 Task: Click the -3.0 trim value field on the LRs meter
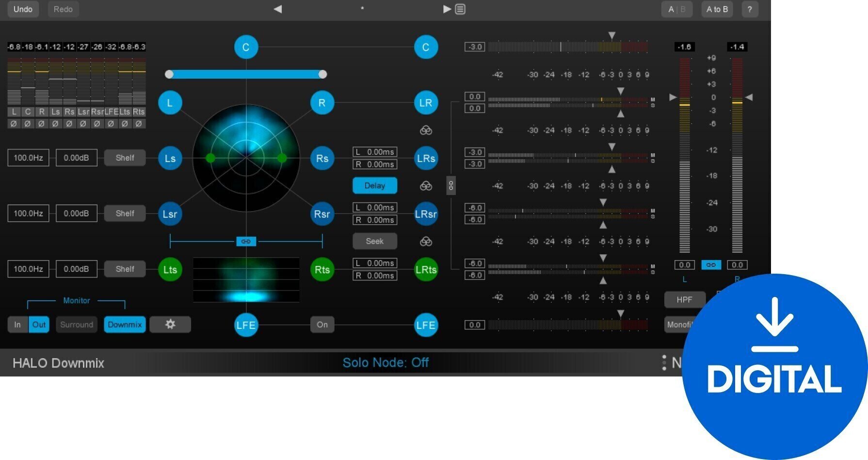coord(475,152)
